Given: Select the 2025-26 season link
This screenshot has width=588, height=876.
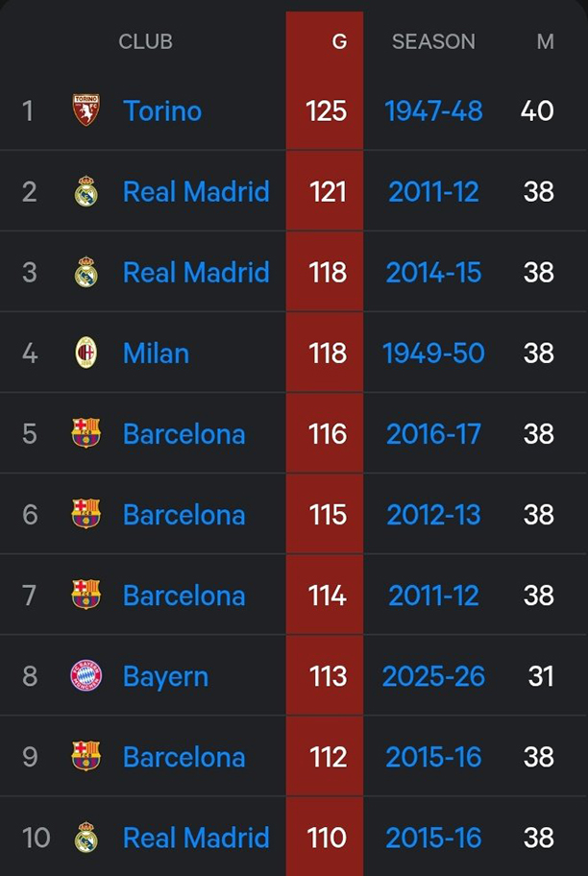Looking at the screenshot, I should tap(433, 676).
